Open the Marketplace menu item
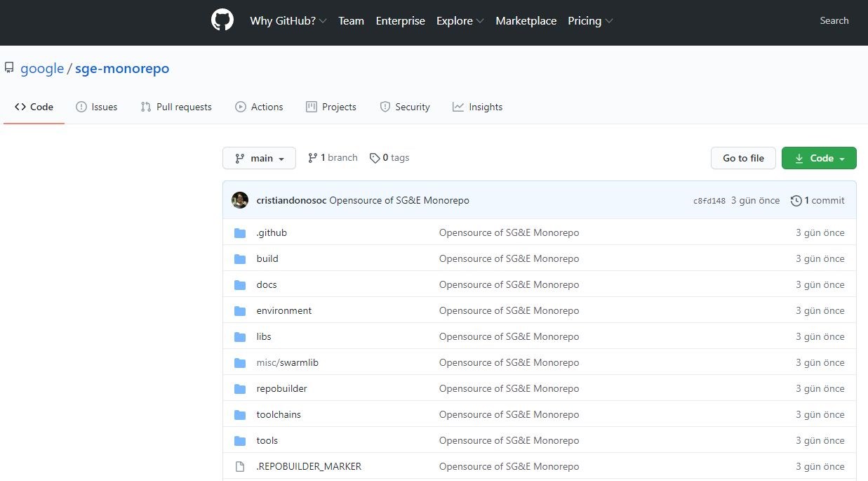 (526, 21)
